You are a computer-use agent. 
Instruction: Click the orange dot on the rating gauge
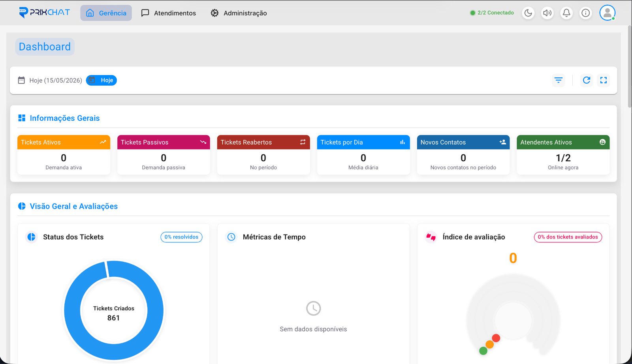pos(490,344)
